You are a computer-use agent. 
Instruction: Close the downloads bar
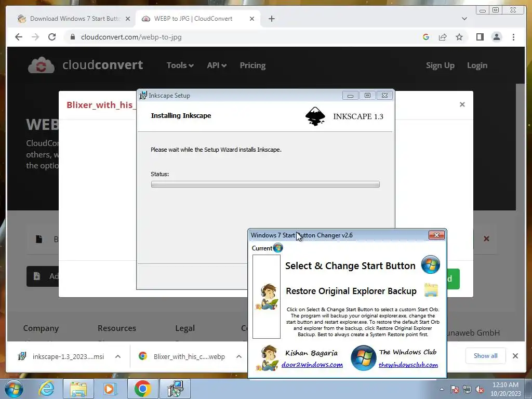(x=515, y=356)
